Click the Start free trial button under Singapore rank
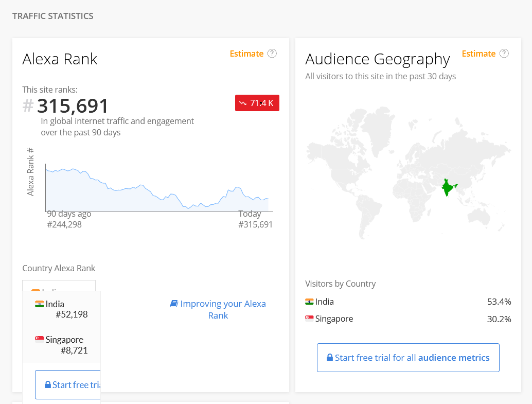Image resolution: width=532 pixels, height=404 pixels. tap(68, 384)
